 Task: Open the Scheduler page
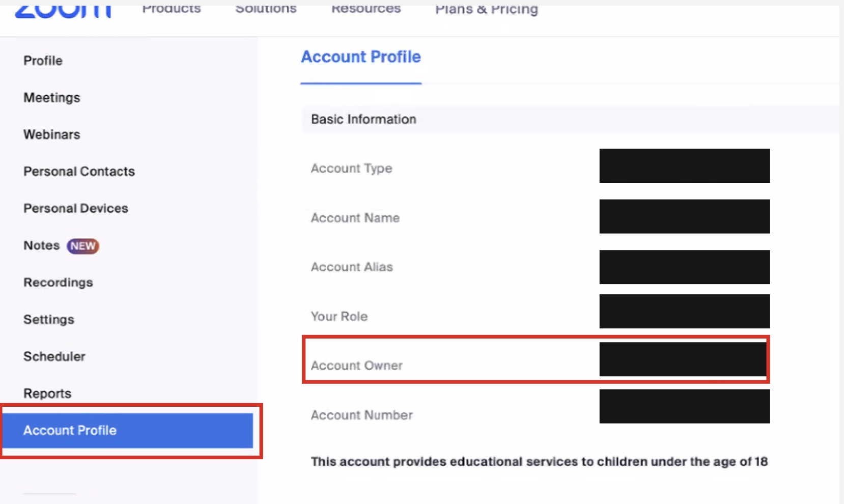click(54, 356)
